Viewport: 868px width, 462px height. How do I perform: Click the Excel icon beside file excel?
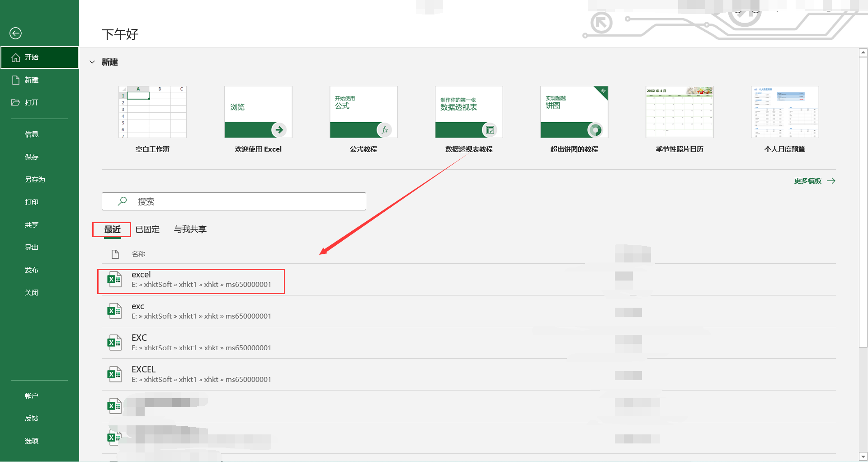tap(114, 279)
